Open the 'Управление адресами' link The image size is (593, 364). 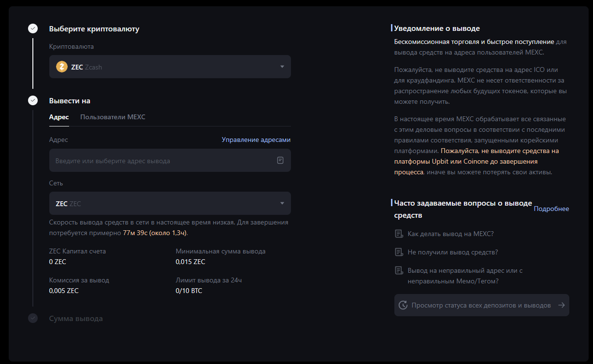256,140
